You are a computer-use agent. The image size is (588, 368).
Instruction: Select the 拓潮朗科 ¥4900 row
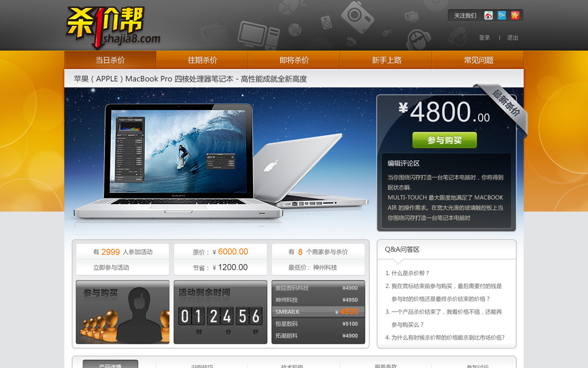(x=318, y=336)
